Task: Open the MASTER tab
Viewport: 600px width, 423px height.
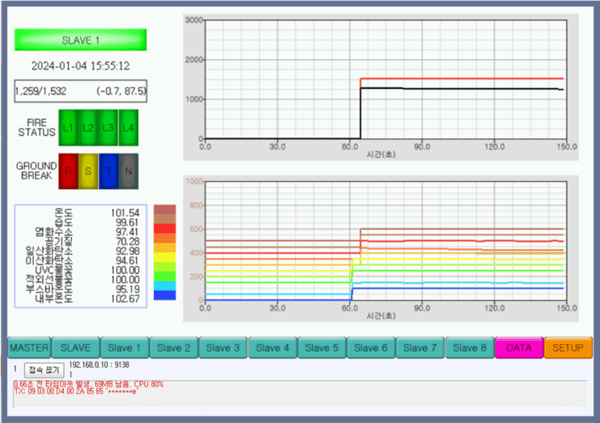Action: [x=29, y=348]
